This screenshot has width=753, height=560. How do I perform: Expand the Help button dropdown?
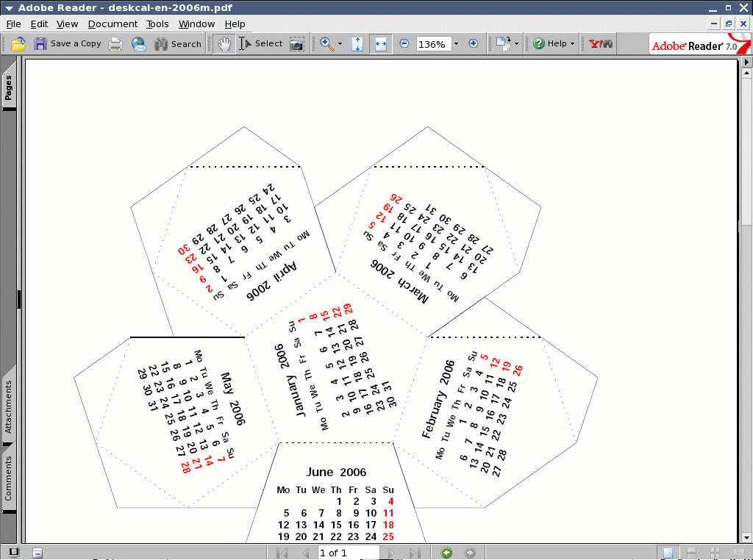coord(572,44)
